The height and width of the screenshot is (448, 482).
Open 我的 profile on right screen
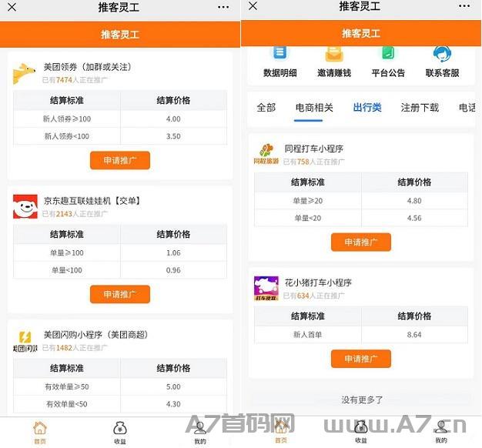[441, 432]
